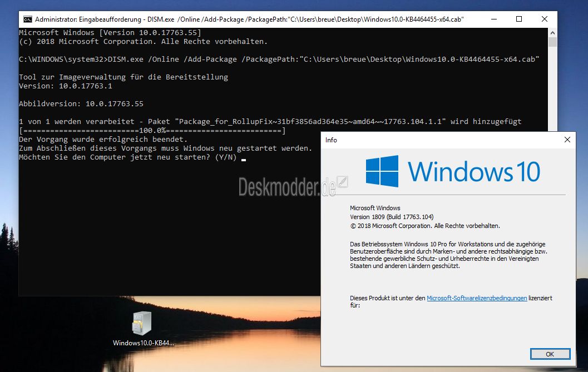Click the Package_for_RollupFix processing line
Screen dimensions: 588x372
point(270,122)
